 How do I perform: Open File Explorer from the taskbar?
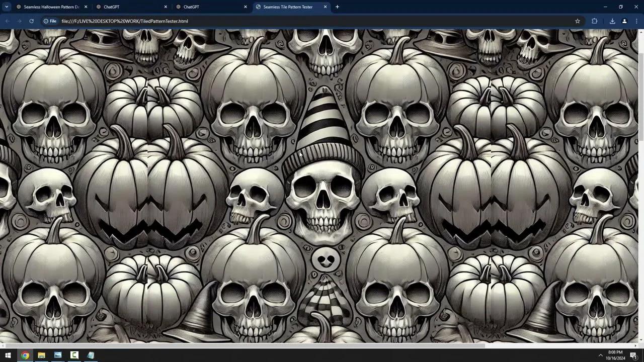click(x=41, y=355)
